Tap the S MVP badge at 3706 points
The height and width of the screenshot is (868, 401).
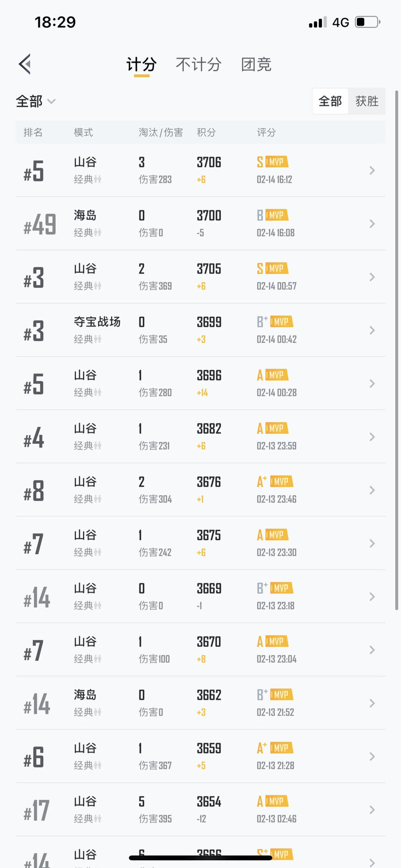(273, 162)
